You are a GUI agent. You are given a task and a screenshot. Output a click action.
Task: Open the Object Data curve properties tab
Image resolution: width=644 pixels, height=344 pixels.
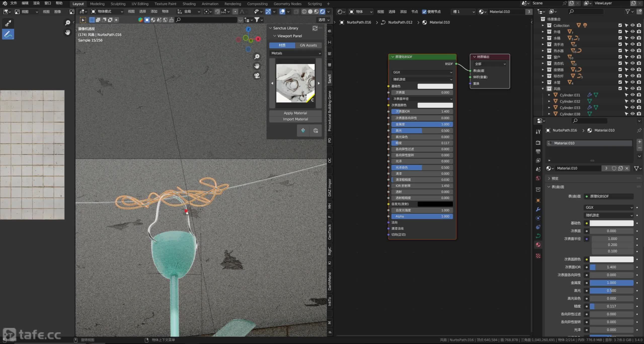tap(538, 236)
